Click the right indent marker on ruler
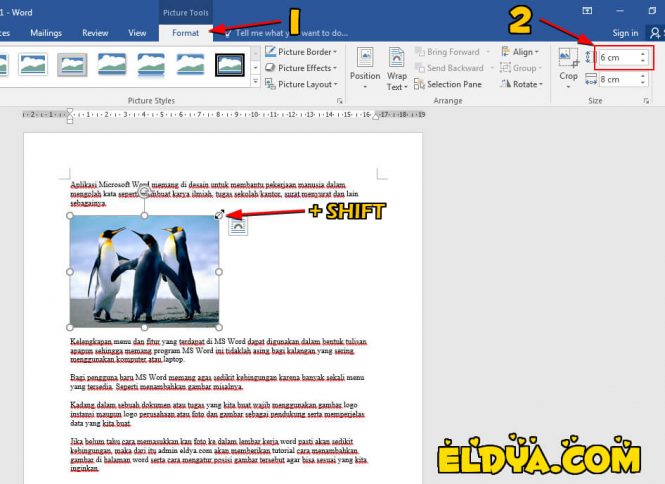The image size is (665, 484). click(x=376, y=117)
